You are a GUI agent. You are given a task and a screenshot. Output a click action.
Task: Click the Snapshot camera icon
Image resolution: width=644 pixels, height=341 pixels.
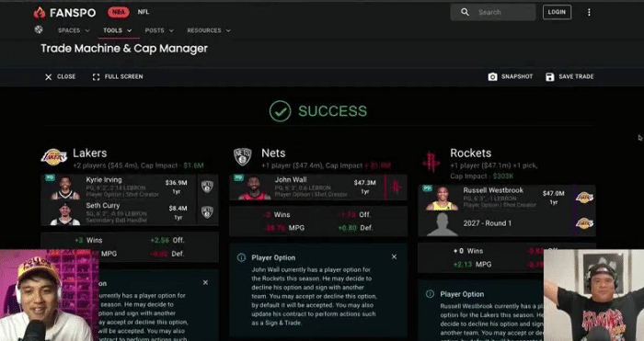coord(492,76)
